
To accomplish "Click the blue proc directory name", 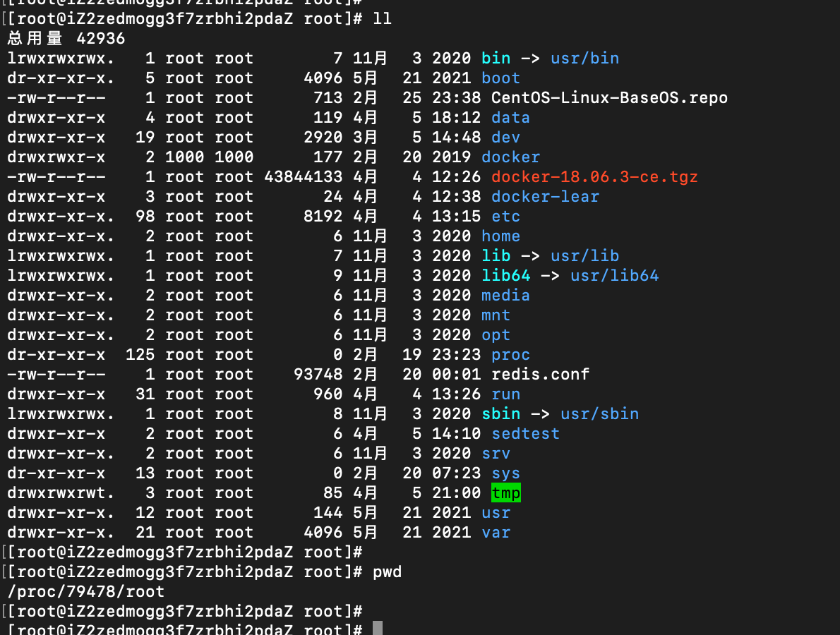I will pyautogui.click(x=510, y=354).
